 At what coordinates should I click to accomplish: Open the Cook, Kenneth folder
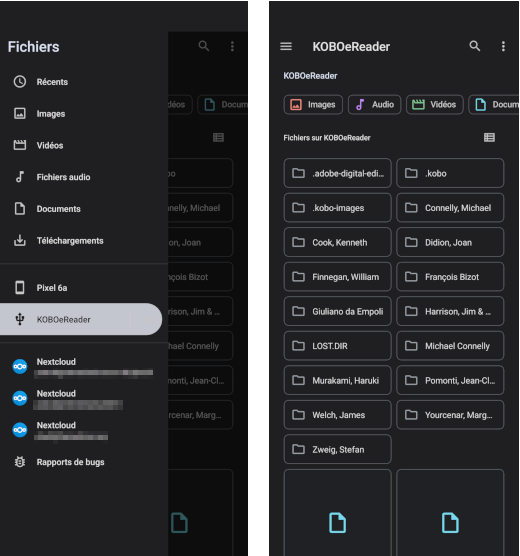click(337, 243)
